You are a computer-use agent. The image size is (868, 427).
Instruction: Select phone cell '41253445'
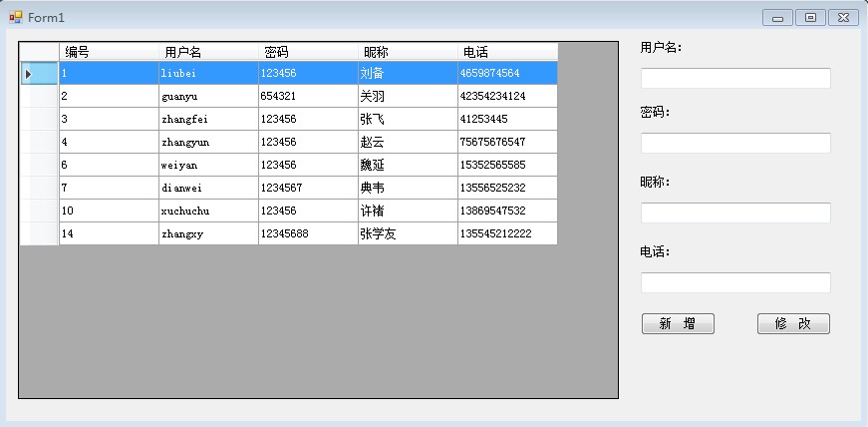(x=507, y=120)
